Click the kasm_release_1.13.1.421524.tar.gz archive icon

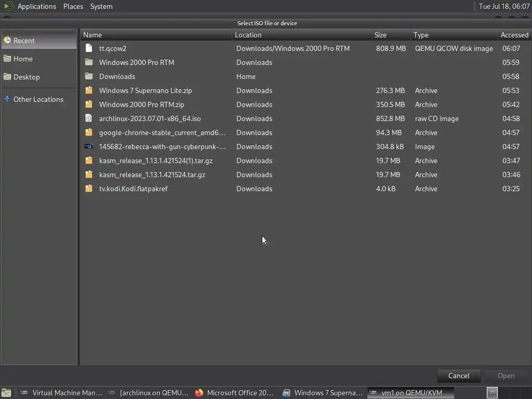click(x=89, y=175)
